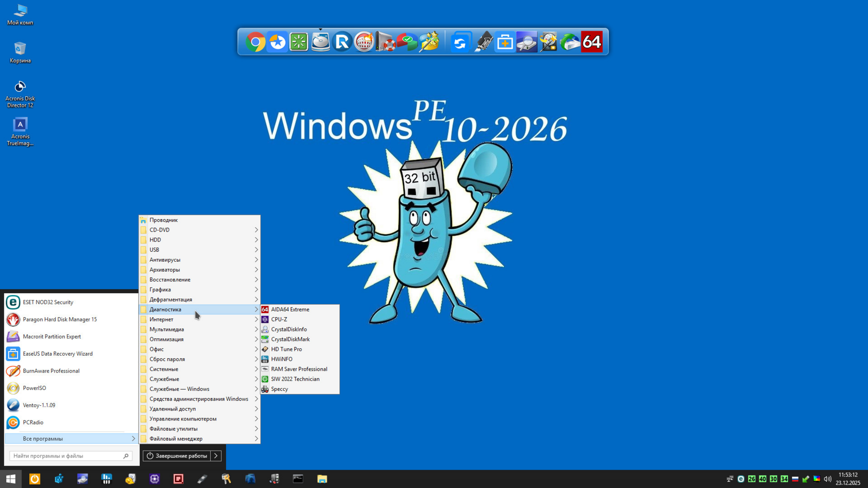Click the volume speaker tray icon
This screenshot has height=488, width=868.
click(x=827, y=479)
